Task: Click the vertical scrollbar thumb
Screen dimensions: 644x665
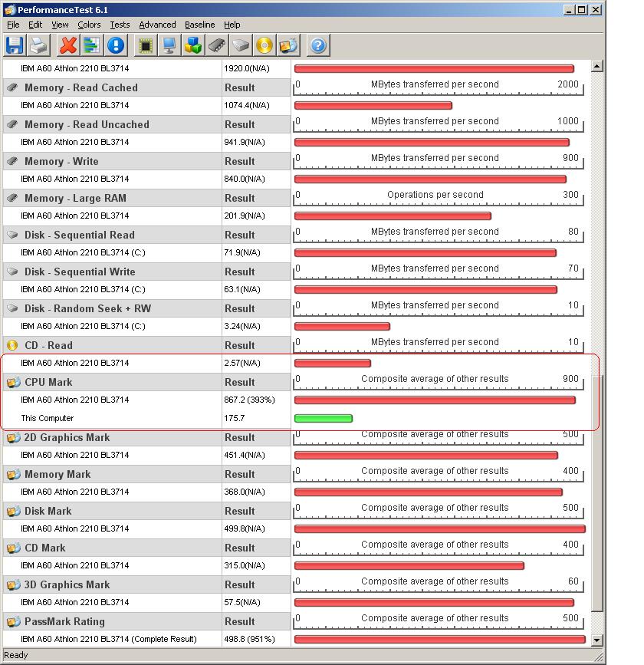Action: click(x=597, y=493)
